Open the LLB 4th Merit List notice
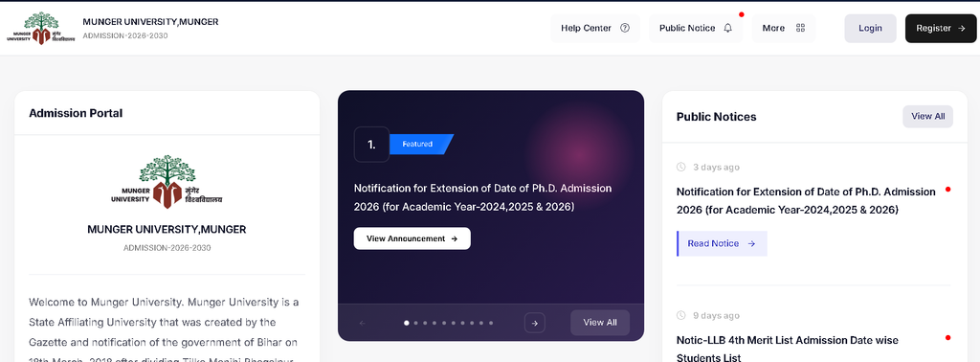980x362 pixels. click(x=788, y=349)
